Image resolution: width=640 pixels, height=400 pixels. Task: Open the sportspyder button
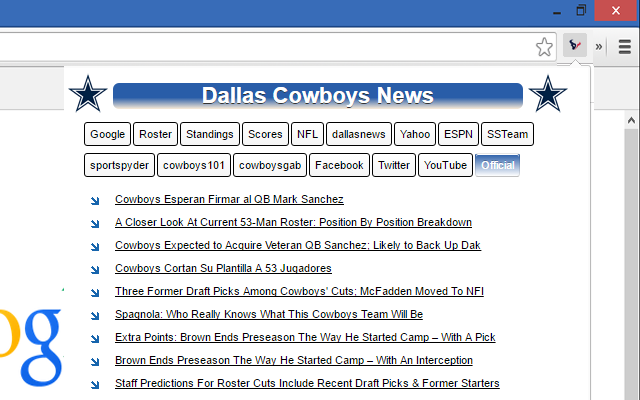pos(119,165)
